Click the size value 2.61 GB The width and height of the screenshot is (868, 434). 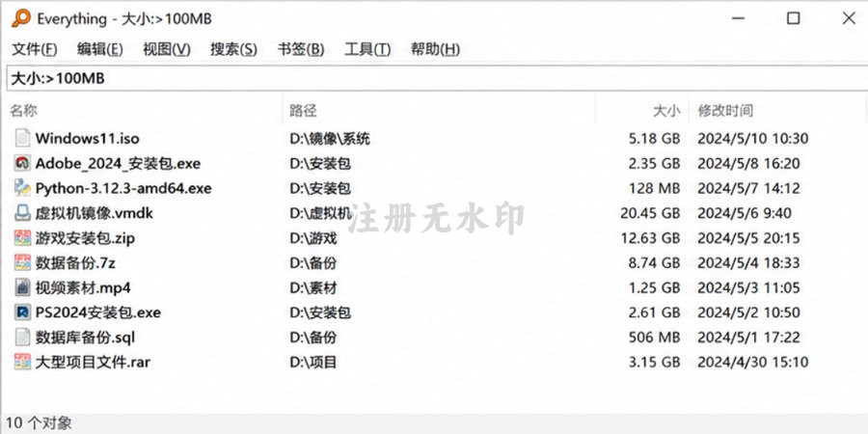click(x=654, y=312)
